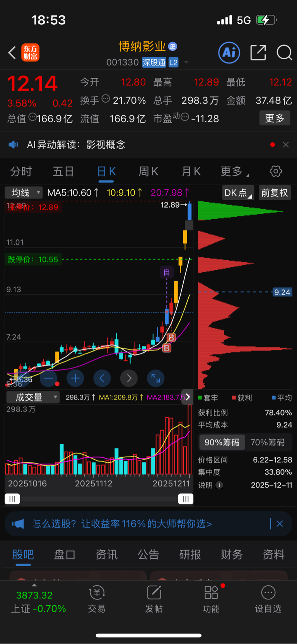Tap the megaphone promo icon
Screen dimensions: 297x644
point(18,524)
